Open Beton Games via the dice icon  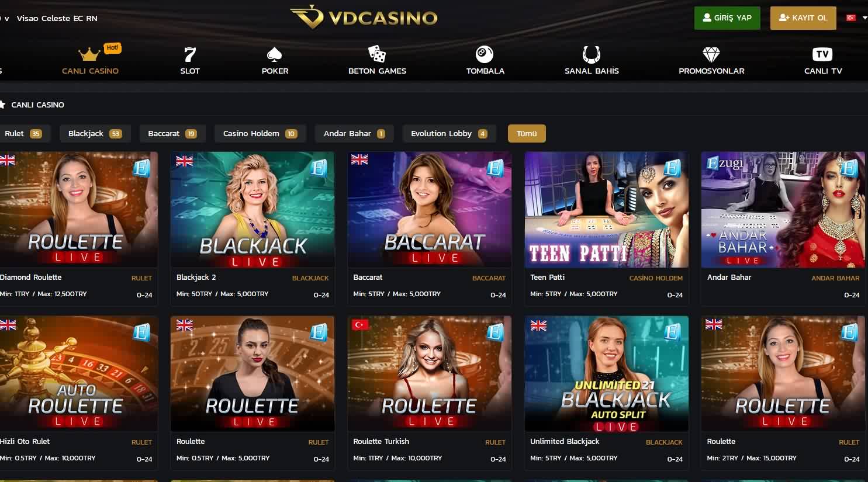pyautogui.click(x=377, y=54)
